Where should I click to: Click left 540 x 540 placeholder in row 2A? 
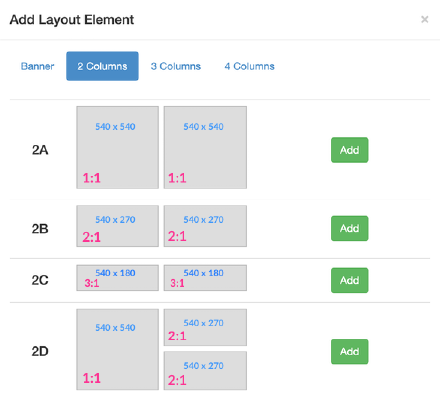click(x=117, y=147)
